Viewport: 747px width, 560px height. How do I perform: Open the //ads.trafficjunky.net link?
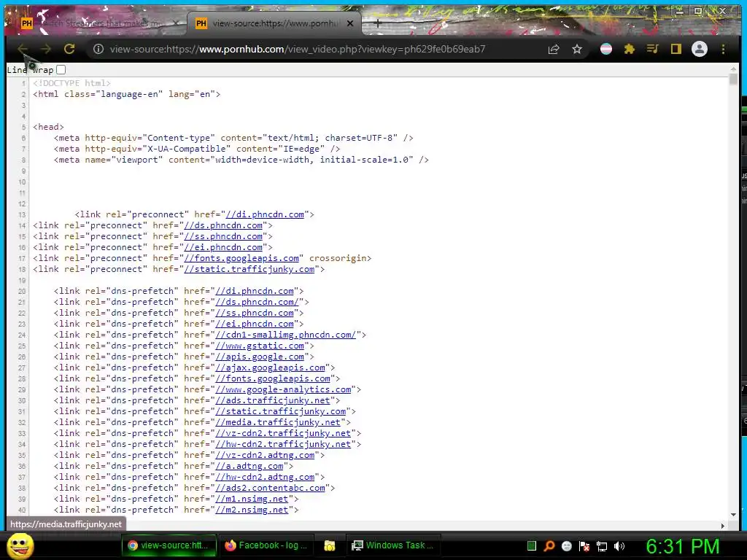(273, 400)
